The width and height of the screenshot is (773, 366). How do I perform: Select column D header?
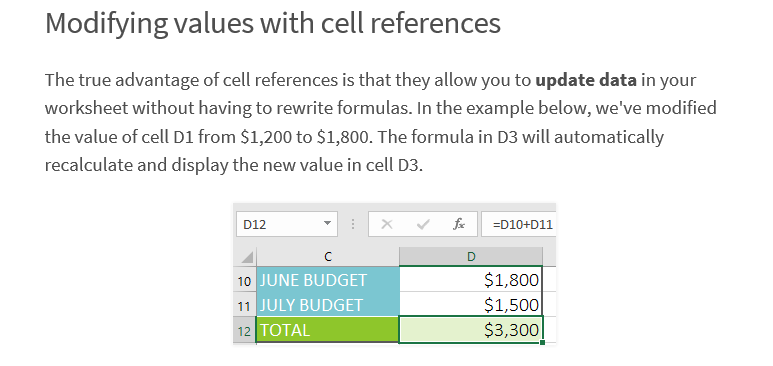pos(471,256)
